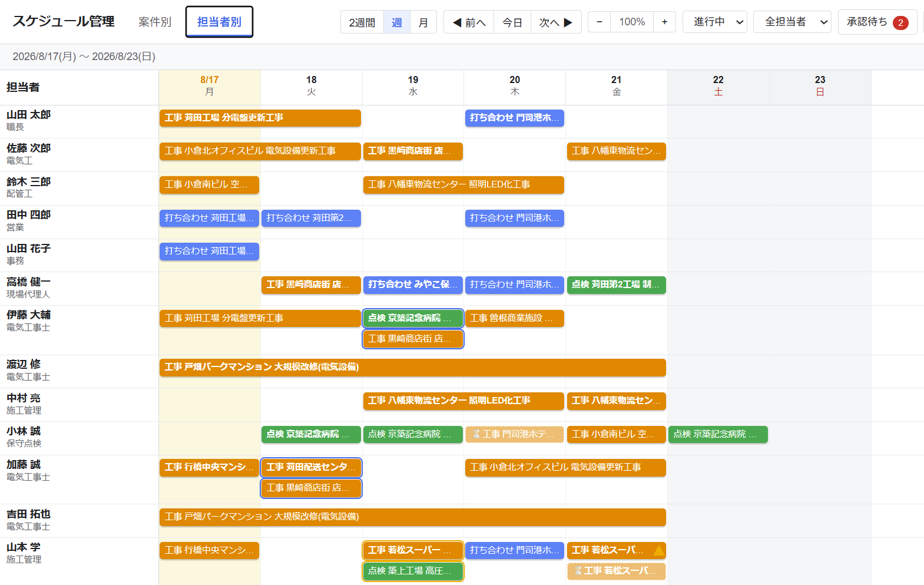Screen dimensions: 924x585
Task: Open 吉田 拓也's 戸畑パークマンション 大規模改修 event
Action: (413, 517)
